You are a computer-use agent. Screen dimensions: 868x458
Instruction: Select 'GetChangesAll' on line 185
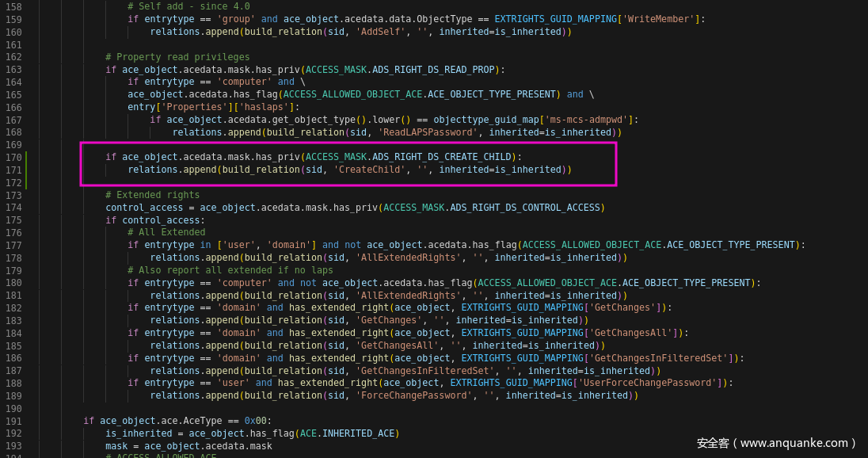pyautogui.click(x=392, y=345)
